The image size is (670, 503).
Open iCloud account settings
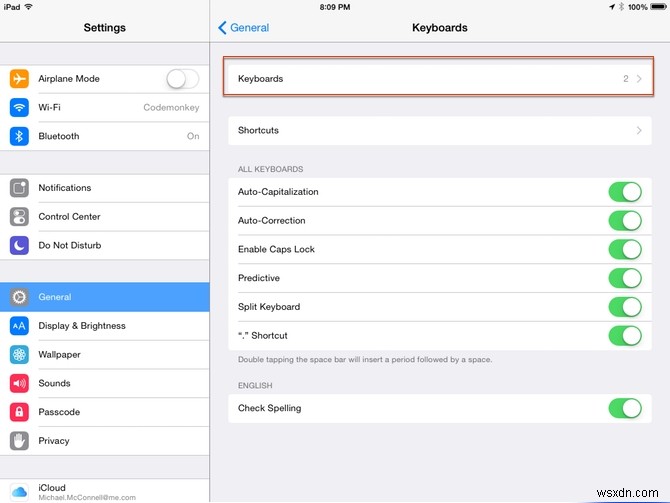click(105, 491)
